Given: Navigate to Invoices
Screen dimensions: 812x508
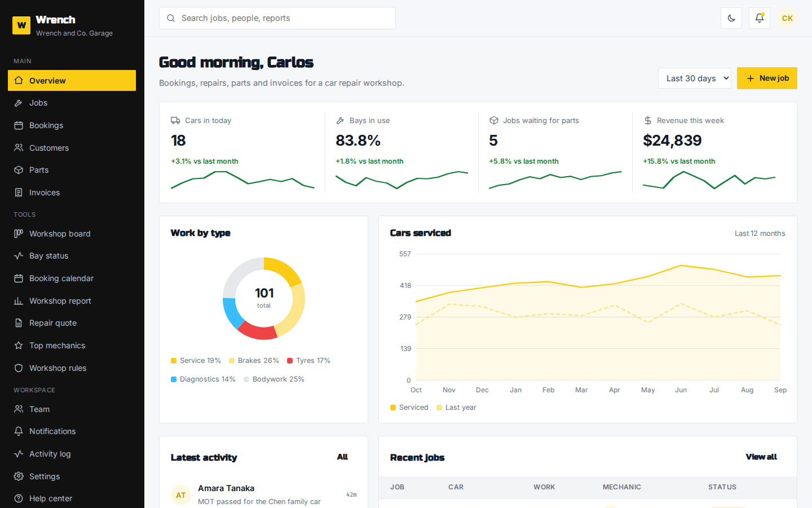Looking at the screenshot, I should point(72,192).
